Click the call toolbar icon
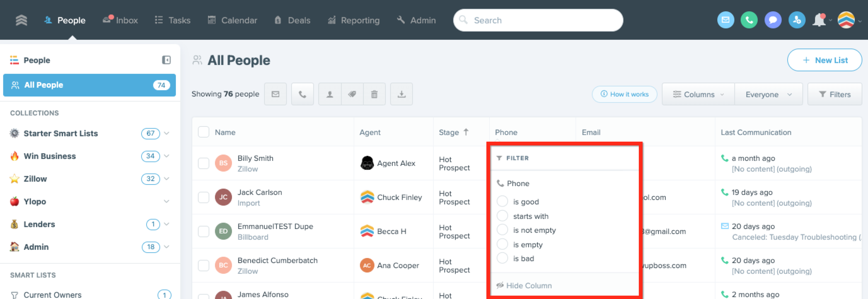The width and height of the screenshot is (868, 299). click(303, 94)
